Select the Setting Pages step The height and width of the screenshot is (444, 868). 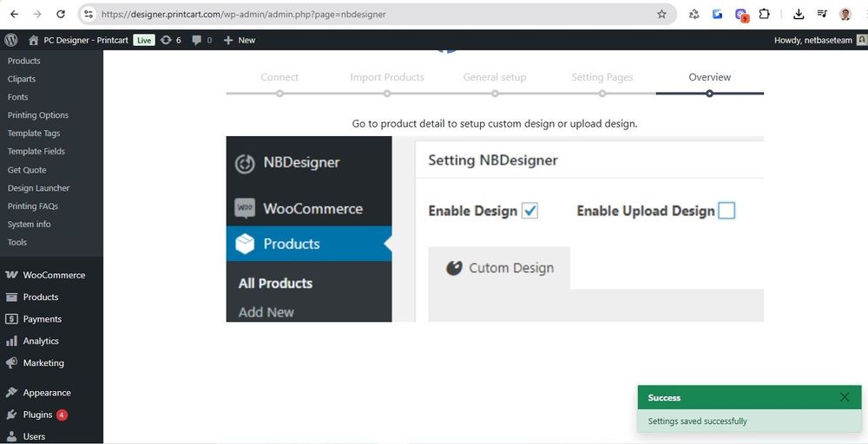pyautogui.click(x=602, y=77)
